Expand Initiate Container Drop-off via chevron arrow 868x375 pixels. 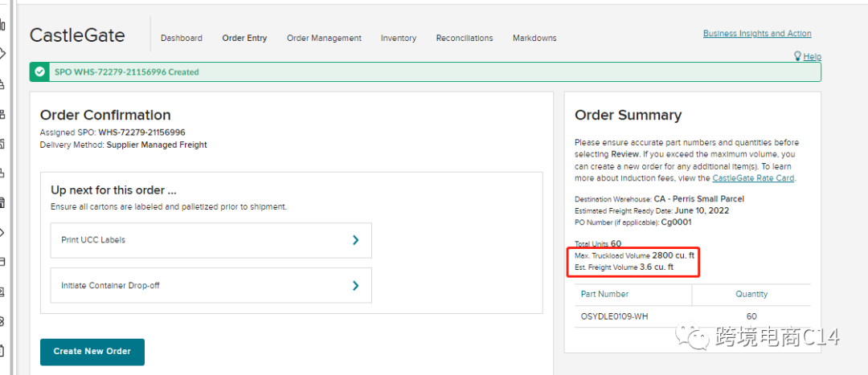(355, 286)
